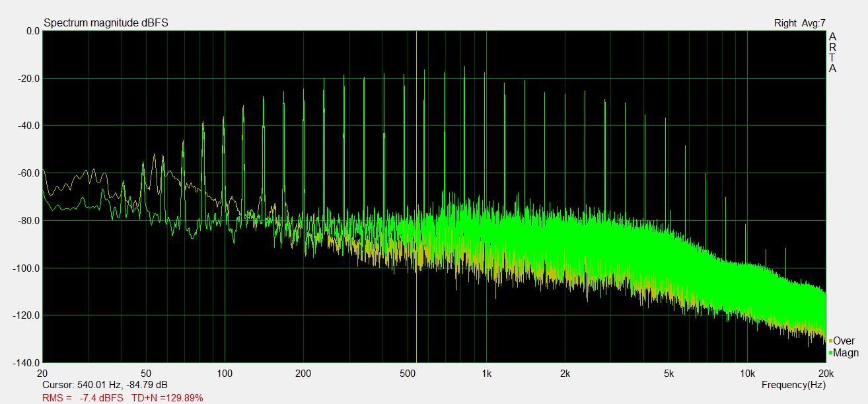Click the 500 Hz x-axis label
Image resolution: width=868 pixels, height=404 pixels.
[407, 374]
